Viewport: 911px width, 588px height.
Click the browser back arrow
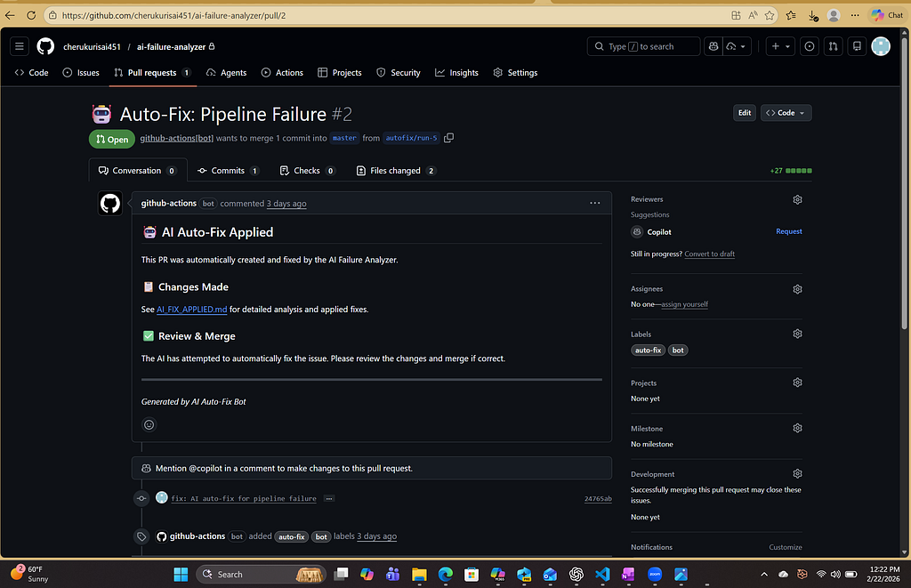[x=10, y=15]
